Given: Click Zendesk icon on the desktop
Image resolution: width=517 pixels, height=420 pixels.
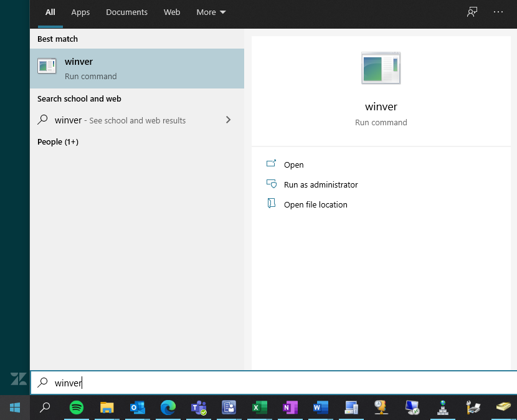Looking at the screenshot, I should (x=19, y=379).
